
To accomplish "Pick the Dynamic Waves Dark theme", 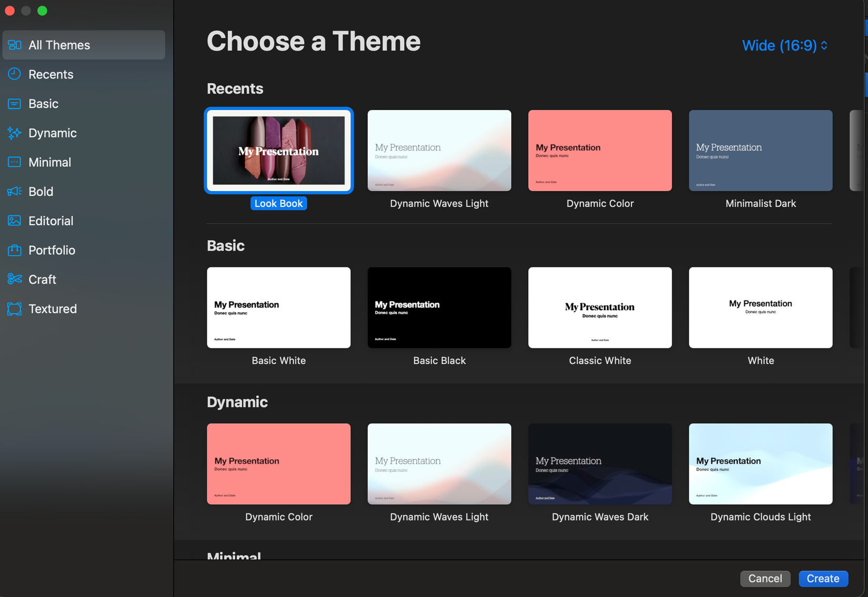I will (x=600, y=464).
